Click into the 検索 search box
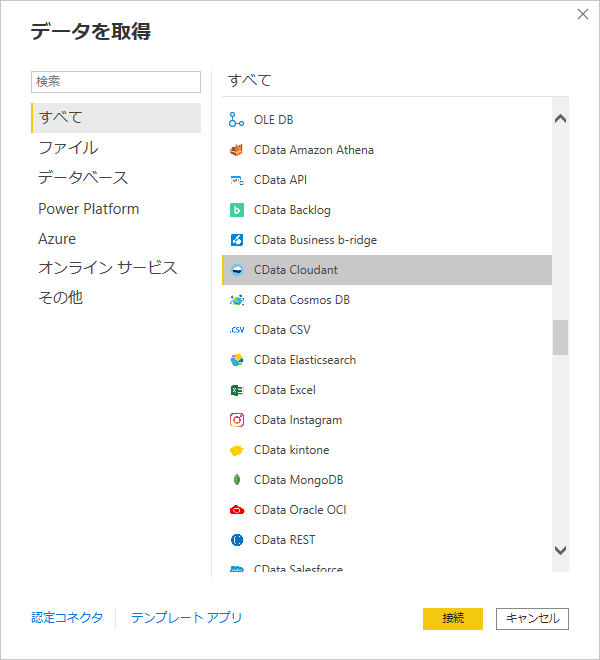The height and width of the screenshot is (660, 600). coord(116,82)
